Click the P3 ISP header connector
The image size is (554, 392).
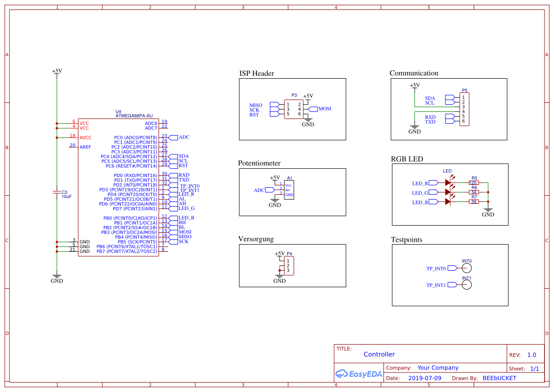(294, 109)
